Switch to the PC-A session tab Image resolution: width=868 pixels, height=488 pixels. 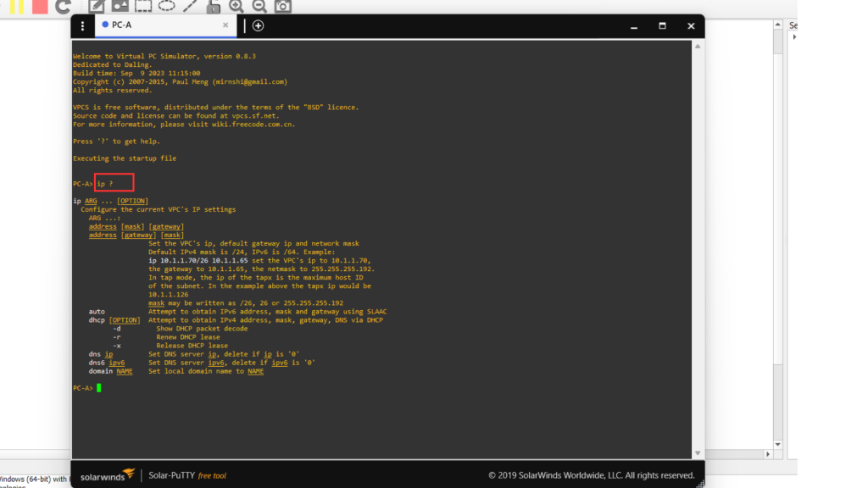click(157, 25)
